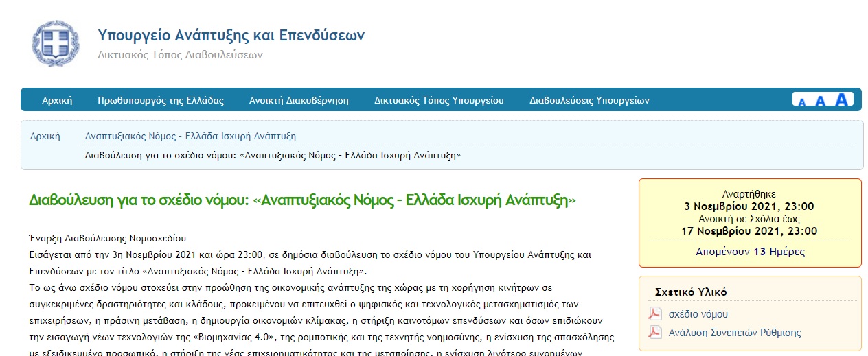
Task: Open the σχέδιο νόμου PDF link
Action: 698,314
